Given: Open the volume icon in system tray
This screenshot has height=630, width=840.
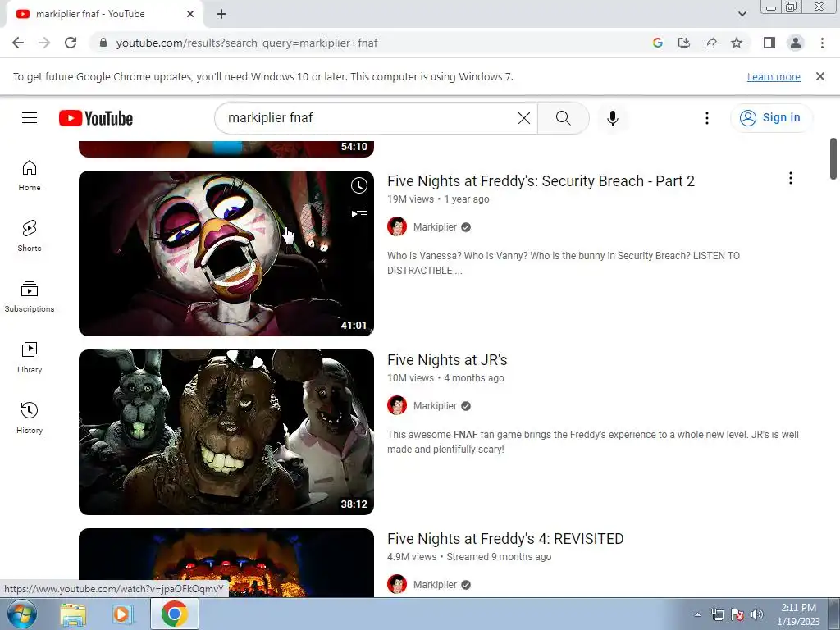Looking at the screenshot, I should pyautogui.click(x=757, y=614).
